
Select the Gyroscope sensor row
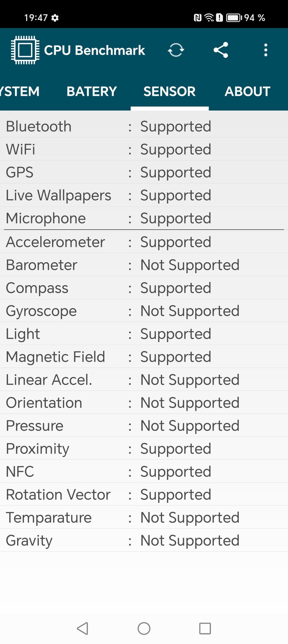tap(144, 311)
